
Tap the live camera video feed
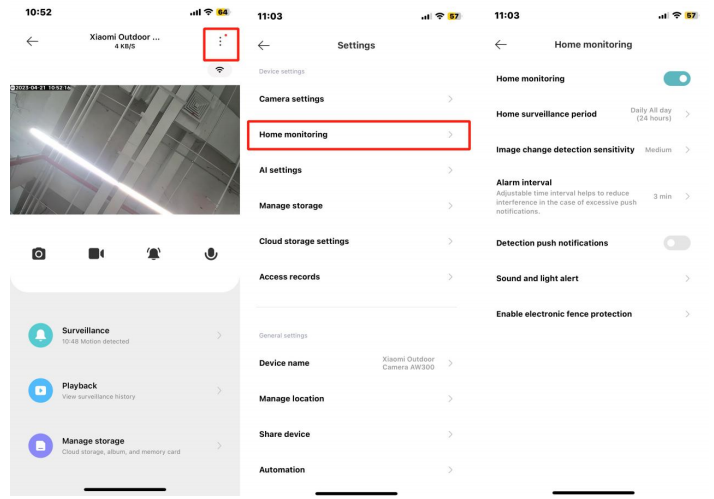tap(125, 149)
